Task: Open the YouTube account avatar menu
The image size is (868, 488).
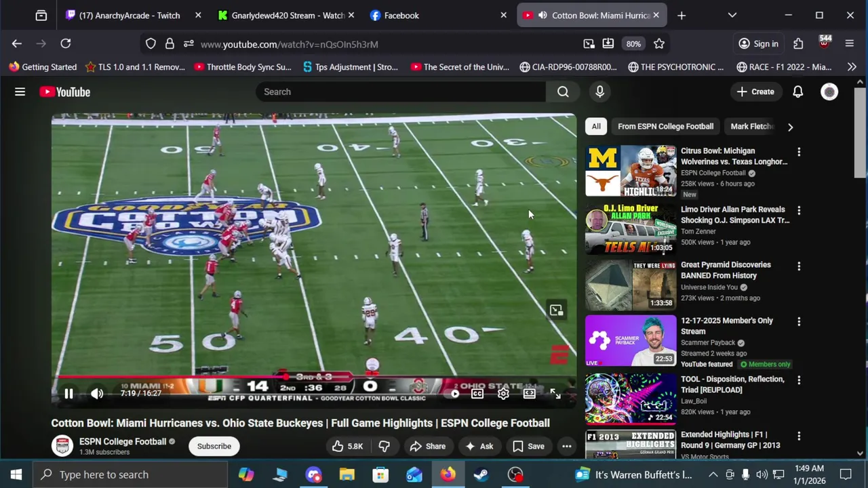Action: click(x=829, y=91)
